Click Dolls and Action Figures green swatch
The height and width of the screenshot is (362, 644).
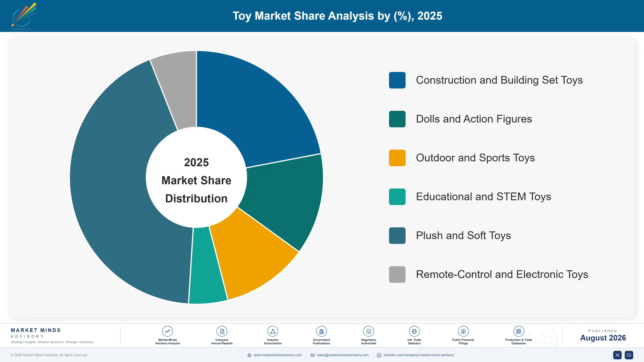(x=397, y=119)
